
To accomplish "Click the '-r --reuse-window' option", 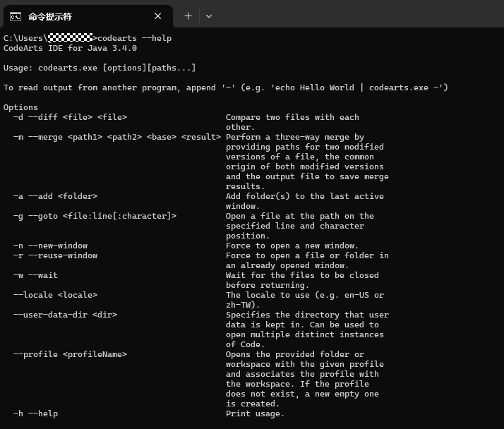I will pos(55,256).
